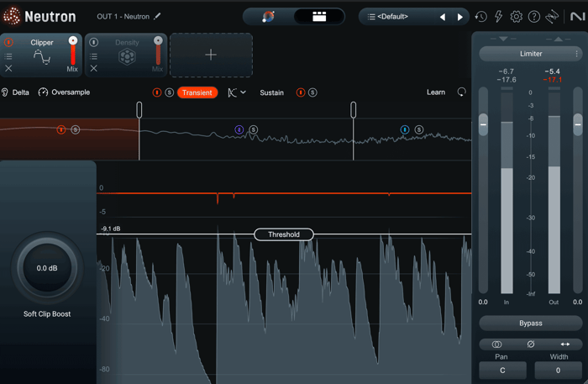Viewport: 588px width, 384px height.
Task: Remove the Density module with X
Action: point(94,68)
